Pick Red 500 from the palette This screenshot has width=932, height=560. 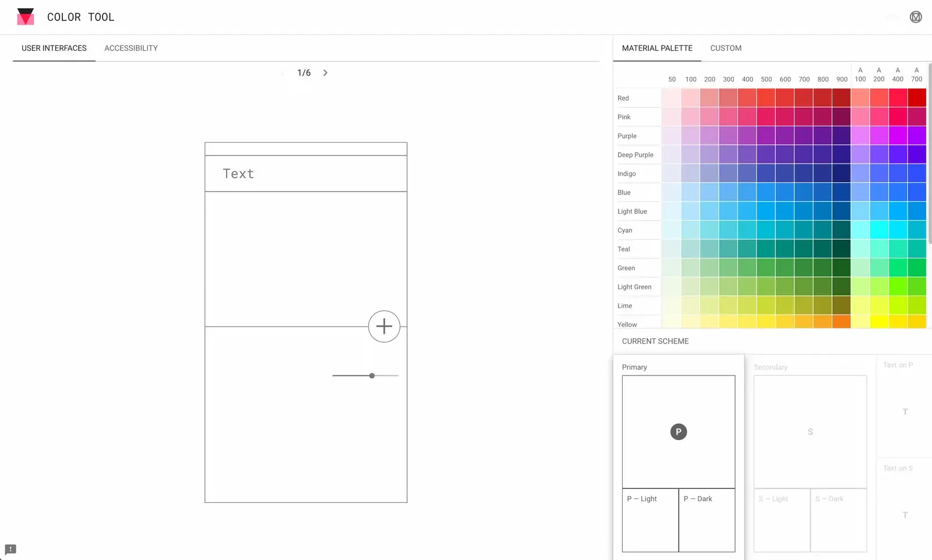(766, 98)
